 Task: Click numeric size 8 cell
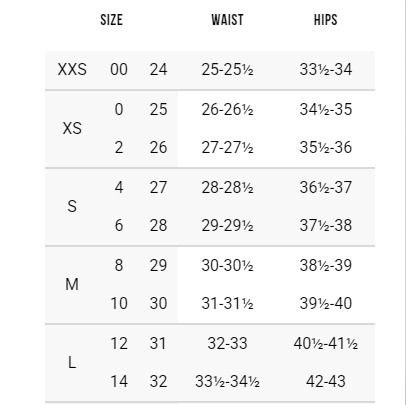[119, 266]
